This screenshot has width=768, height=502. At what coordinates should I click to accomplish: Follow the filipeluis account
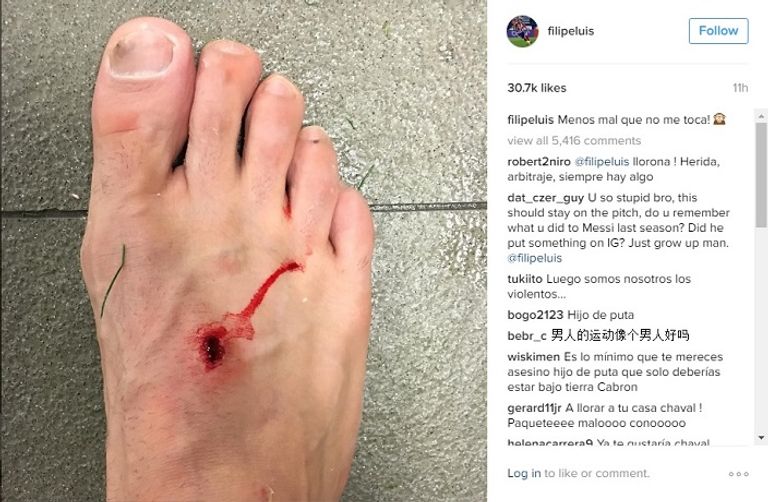pyautogui.click(x=719, y=31)
